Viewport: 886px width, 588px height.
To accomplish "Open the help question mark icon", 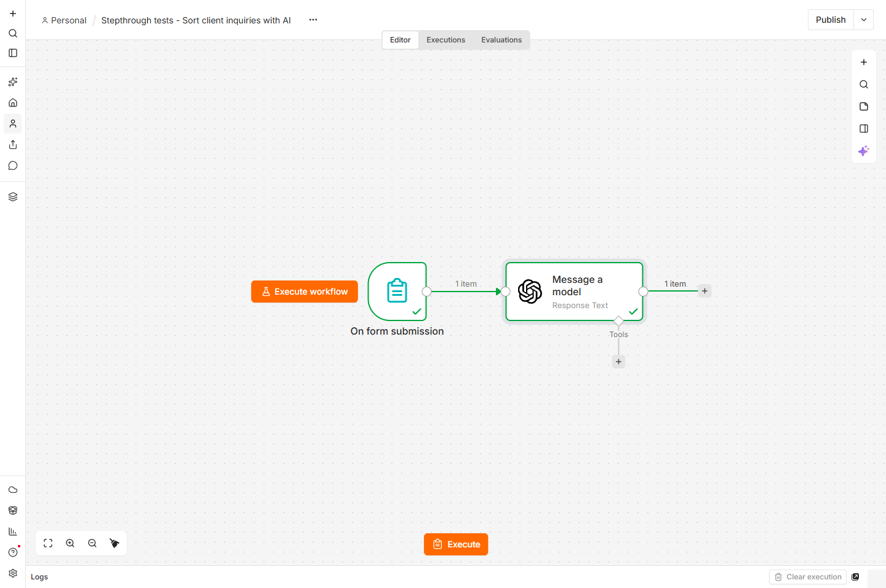I will point(13,552).
